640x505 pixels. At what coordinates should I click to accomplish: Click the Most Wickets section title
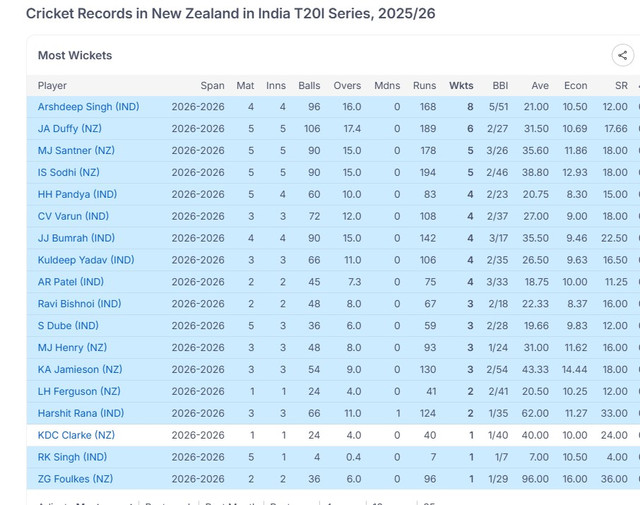coord(75,56)
